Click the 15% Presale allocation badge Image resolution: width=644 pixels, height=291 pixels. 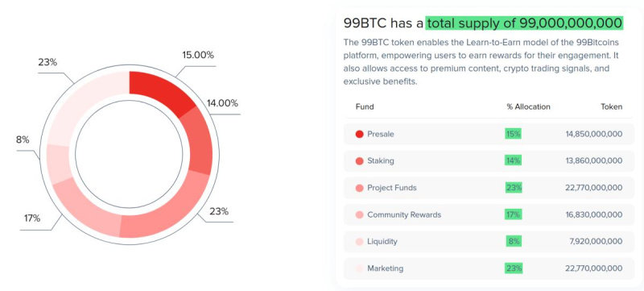[513, 134]
